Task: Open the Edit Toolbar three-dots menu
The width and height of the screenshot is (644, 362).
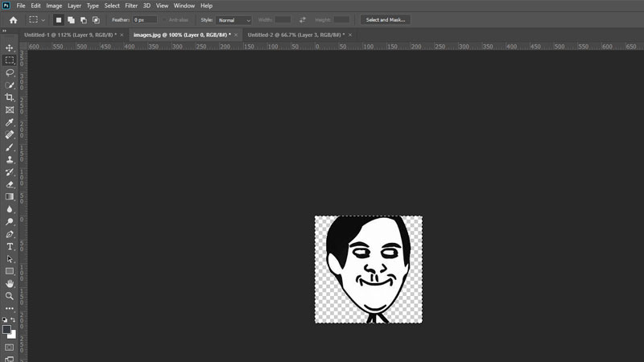Action: [10, 308]
